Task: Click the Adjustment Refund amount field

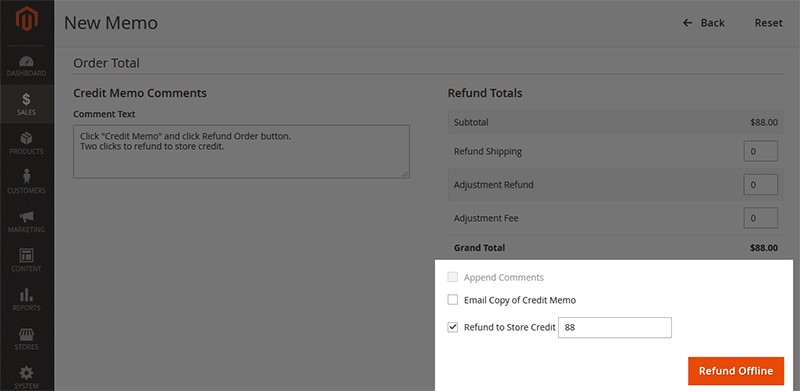Action: coord(760,185)
